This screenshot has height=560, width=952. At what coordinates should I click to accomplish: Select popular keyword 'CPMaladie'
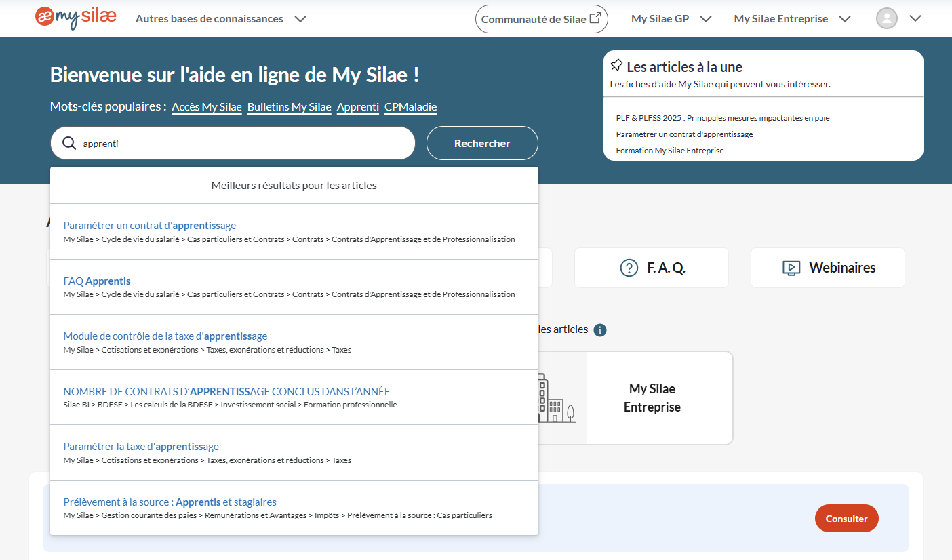click(410, 107)
